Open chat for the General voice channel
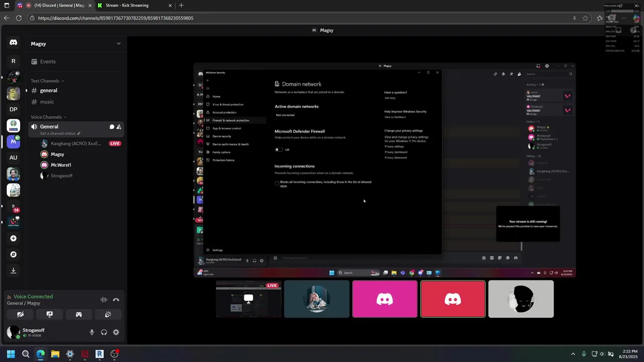Viewport: 644px width, 362px height. (x=112, y=127)
